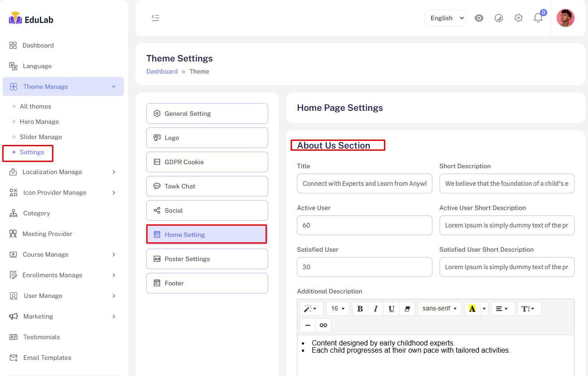Screen dimensions: 588x376
Task: Click the insert link icon in editor
Action: pyautogui.click(x=323, y=325)
